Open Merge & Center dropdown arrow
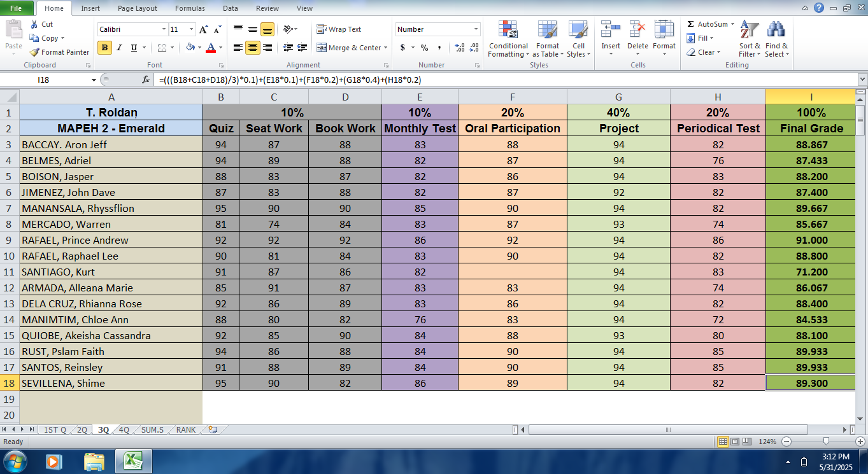 386,48
